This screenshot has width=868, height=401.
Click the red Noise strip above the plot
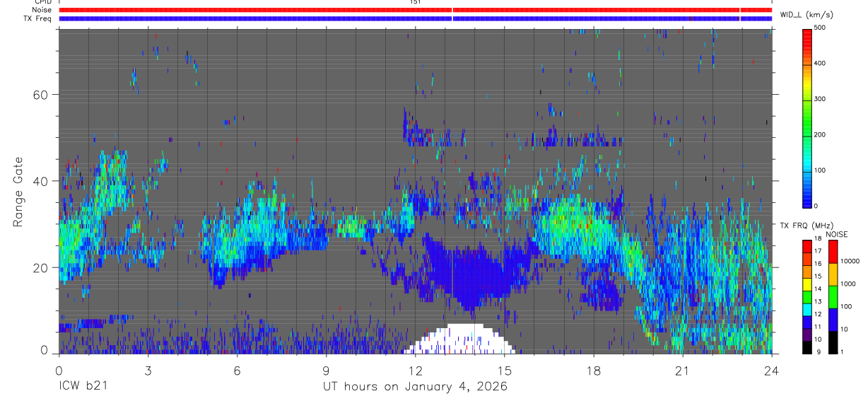[415, 10]
